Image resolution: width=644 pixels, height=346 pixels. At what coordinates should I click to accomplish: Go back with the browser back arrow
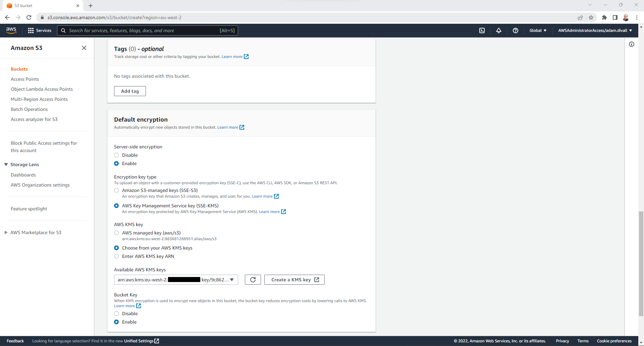point(7,17)
